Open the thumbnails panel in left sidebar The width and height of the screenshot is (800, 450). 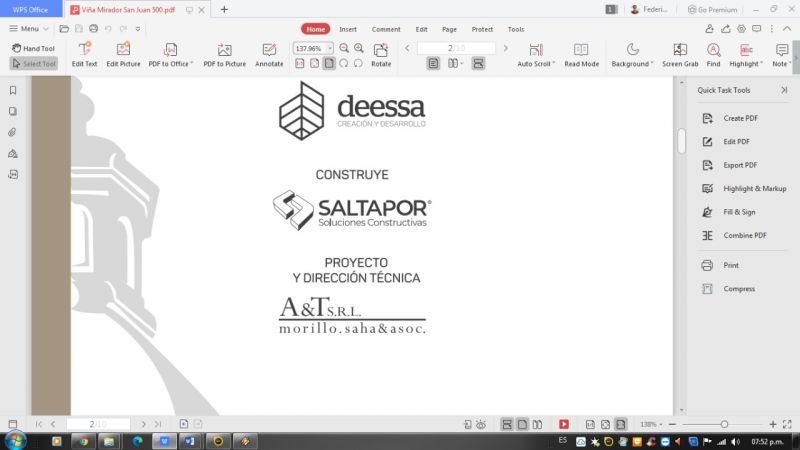coord(13,111)
